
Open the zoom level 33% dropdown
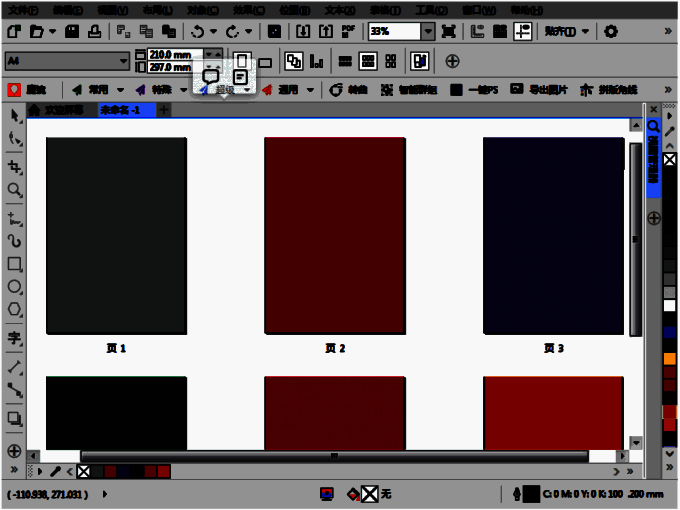[x=428, y=32]
